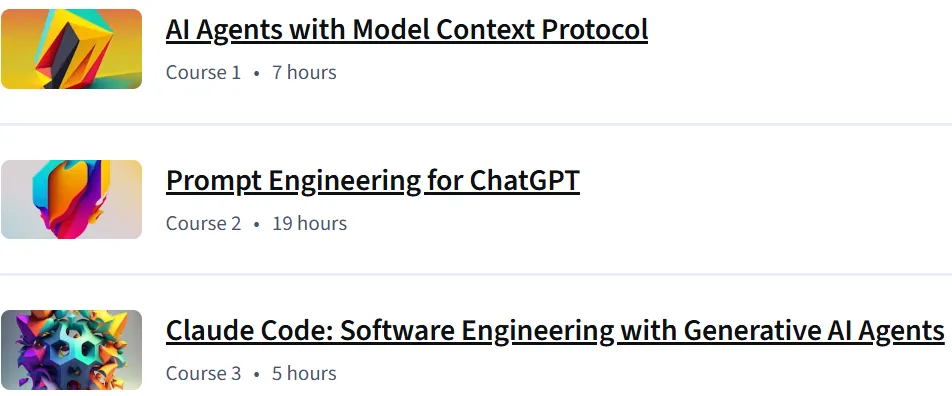The width and height of the screenshot is (952, 396).
Task: Click the colorful abstract thumbnail for Course 2
Action: pyautogui.click(x=72, y=200)
